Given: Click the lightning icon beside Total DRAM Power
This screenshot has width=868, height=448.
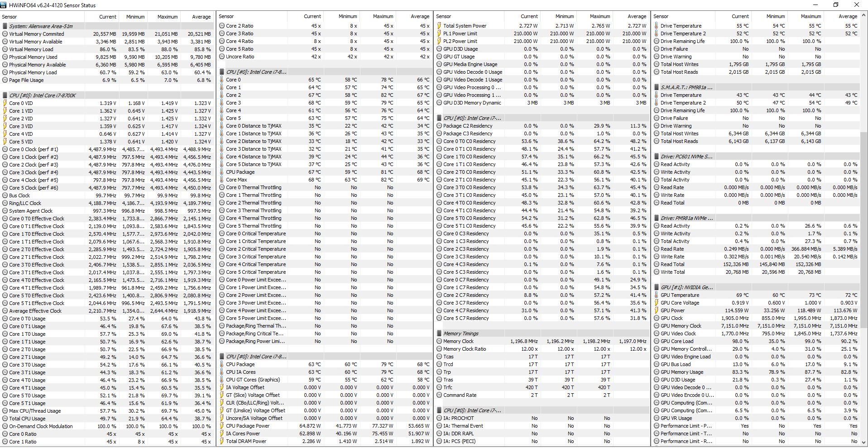Looking at the screenshot, I should 222,441.
